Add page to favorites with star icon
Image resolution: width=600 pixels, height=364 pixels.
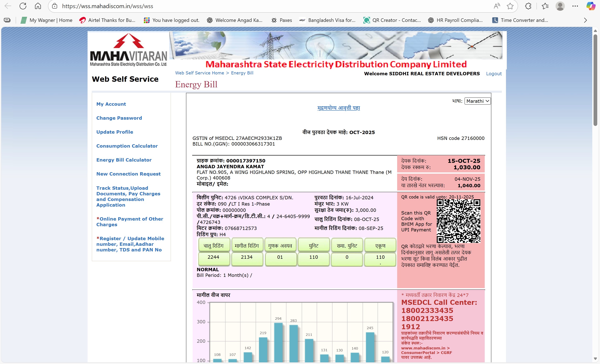[510, 6]
